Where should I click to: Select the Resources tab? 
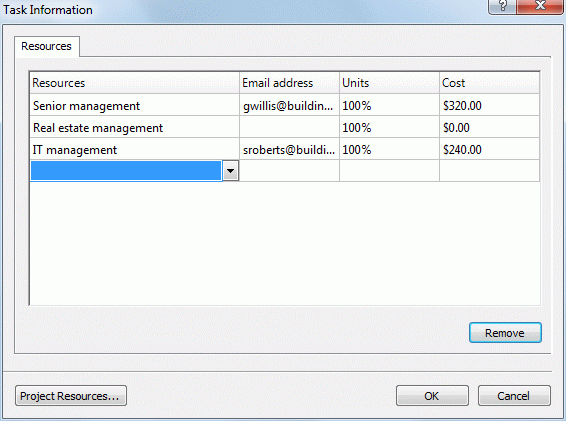point(47,46)
